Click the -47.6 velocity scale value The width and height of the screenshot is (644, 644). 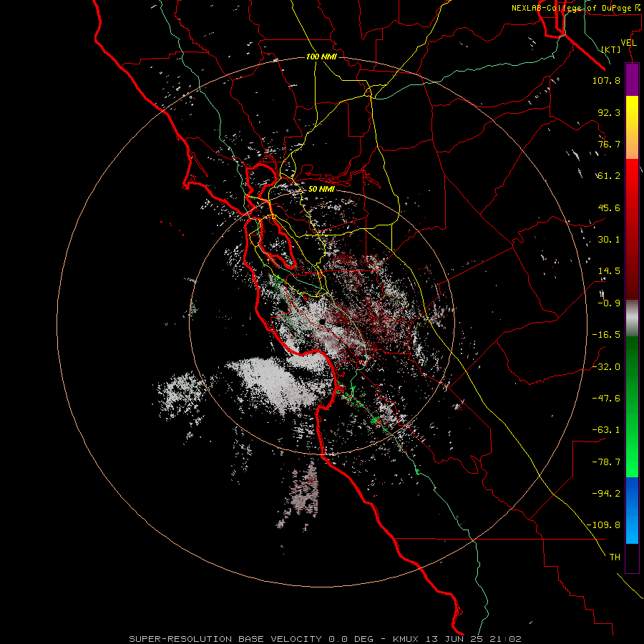606,399
